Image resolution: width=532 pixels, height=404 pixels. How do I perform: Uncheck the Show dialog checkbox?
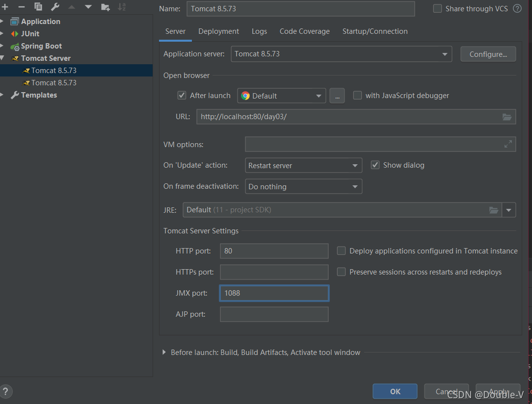(375, 165)
